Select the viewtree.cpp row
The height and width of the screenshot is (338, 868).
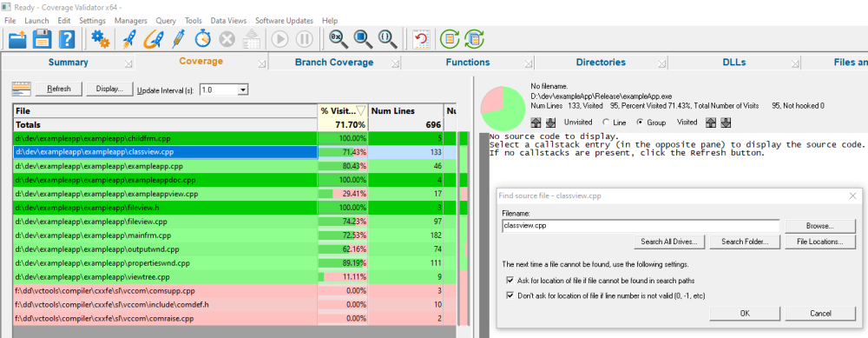pyautogui.click(x=234, y=277)
